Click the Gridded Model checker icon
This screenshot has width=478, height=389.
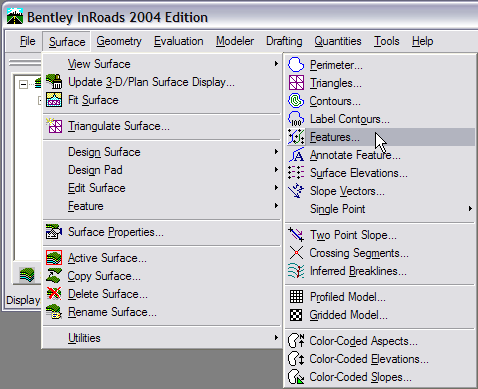[x=296, y=315]
